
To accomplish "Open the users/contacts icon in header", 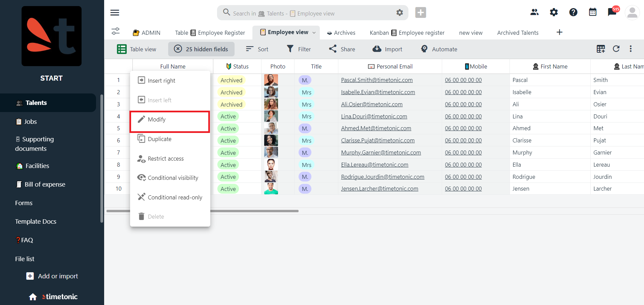I will point(534,12).
